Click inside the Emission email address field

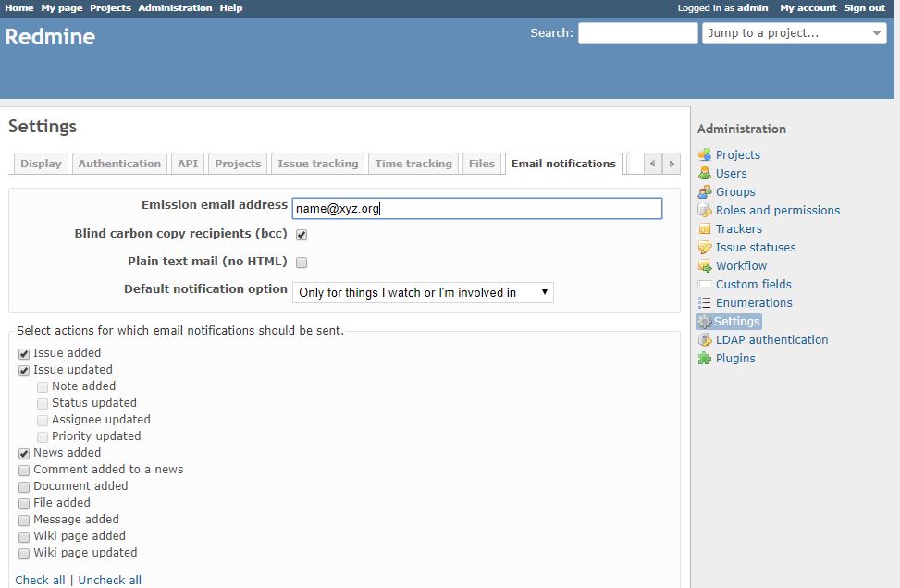(476, 208)
